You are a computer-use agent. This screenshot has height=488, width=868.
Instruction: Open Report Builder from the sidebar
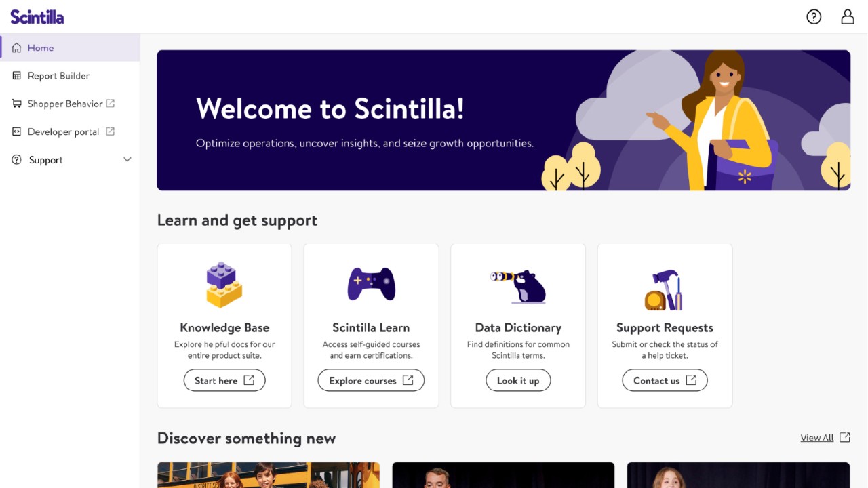[x=58, y=76]
